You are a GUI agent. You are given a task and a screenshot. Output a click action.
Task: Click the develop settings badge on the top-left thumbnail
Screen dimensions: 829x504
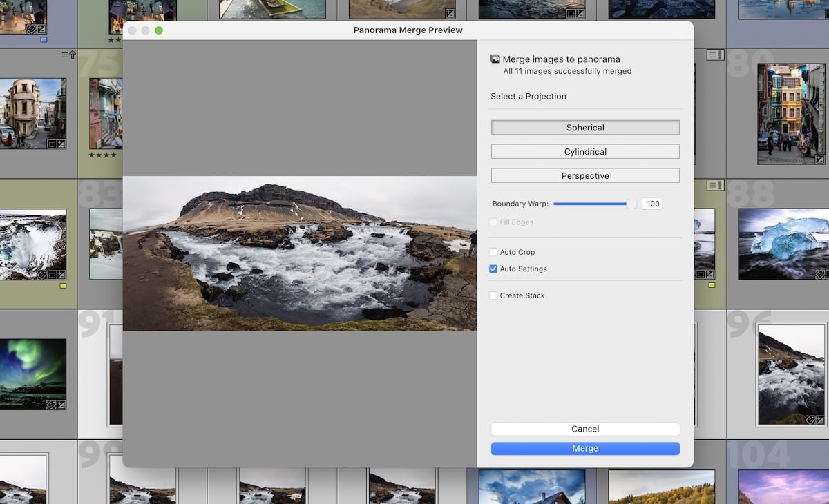point(41,29)
